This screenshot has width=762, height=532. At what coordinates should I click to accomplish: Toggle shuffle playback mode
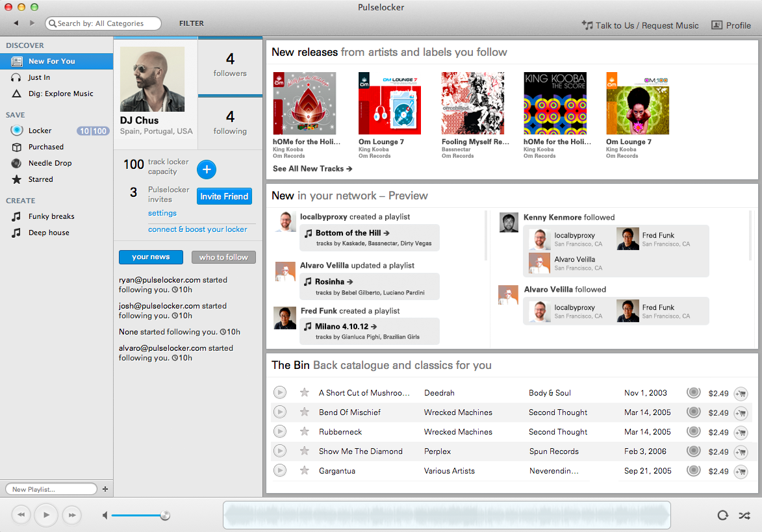coord(744,516)
